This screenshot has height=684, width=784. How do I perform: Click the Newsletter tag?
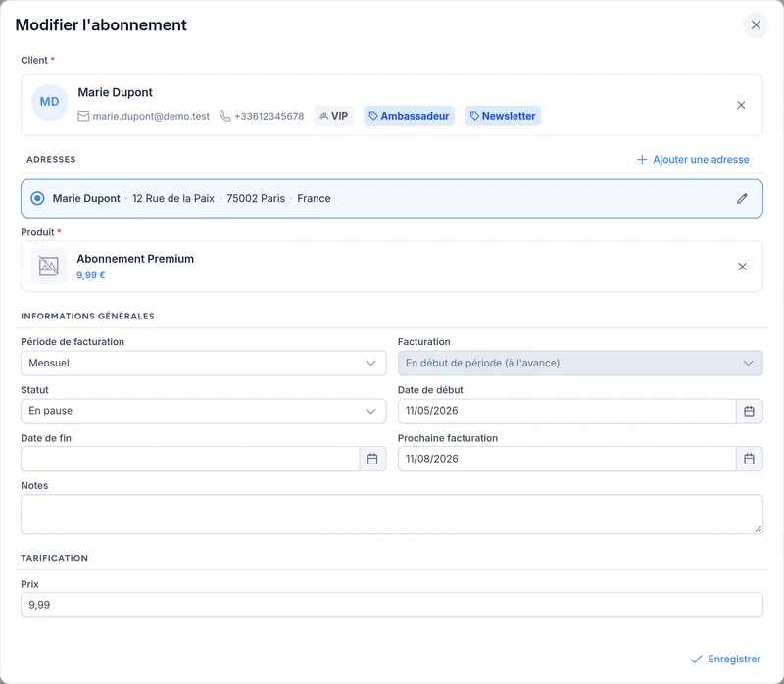(503, 116)
